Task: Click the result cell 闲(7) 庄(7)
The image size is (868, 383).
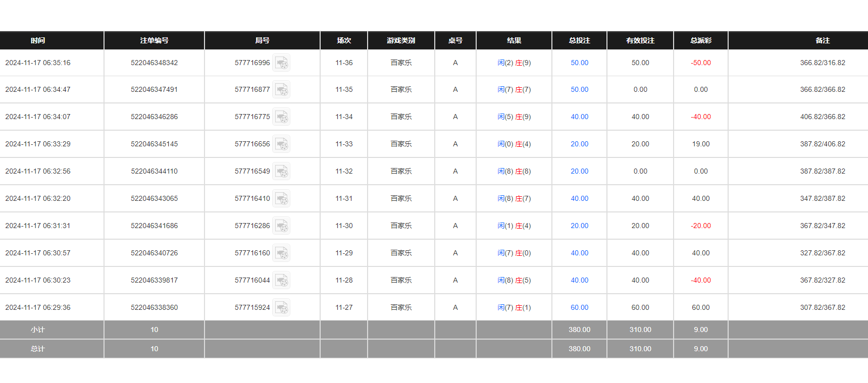Action: pos(514,89)
